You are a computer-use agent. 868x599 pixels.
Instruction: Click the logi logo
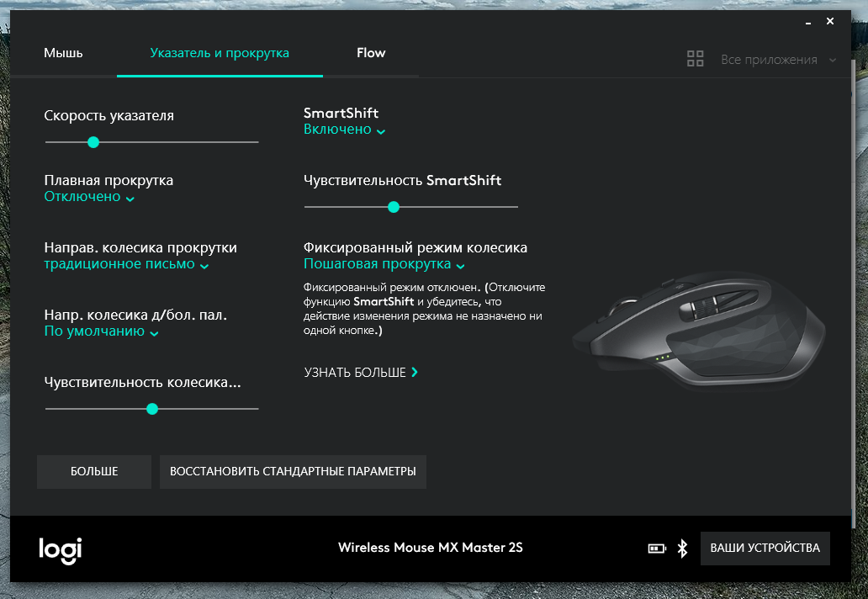[61, 550]
